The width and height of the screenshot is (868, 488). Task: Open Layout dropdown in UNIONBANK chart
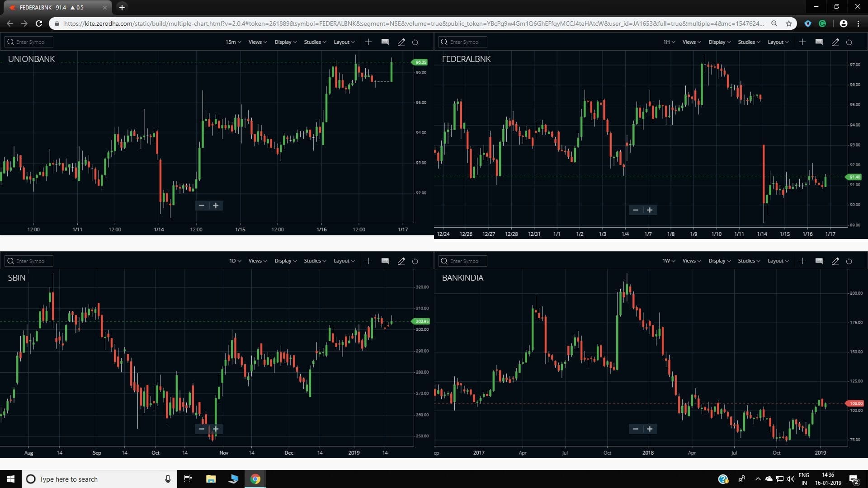344,42
